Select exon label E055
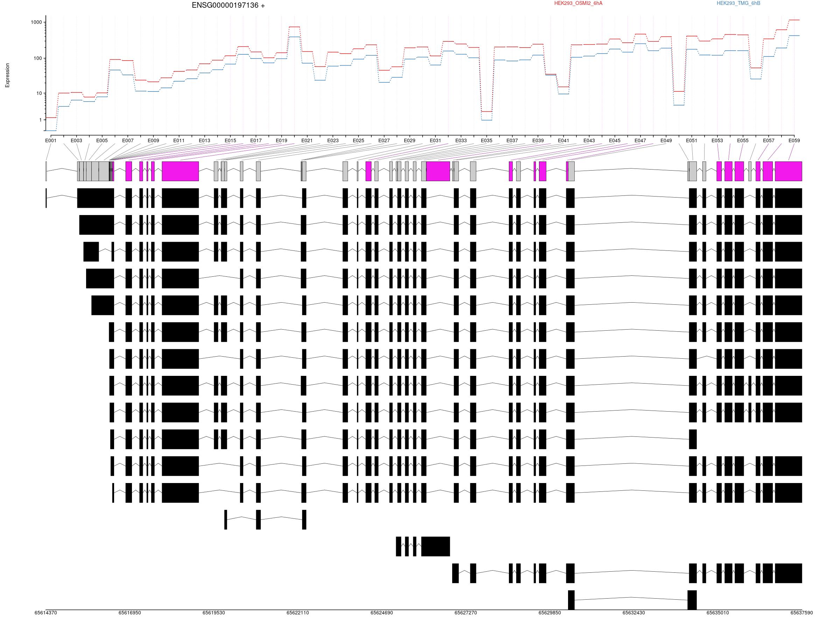Image resolution: width=840 pixels, height=620 pixels. [x=743, y=141]
